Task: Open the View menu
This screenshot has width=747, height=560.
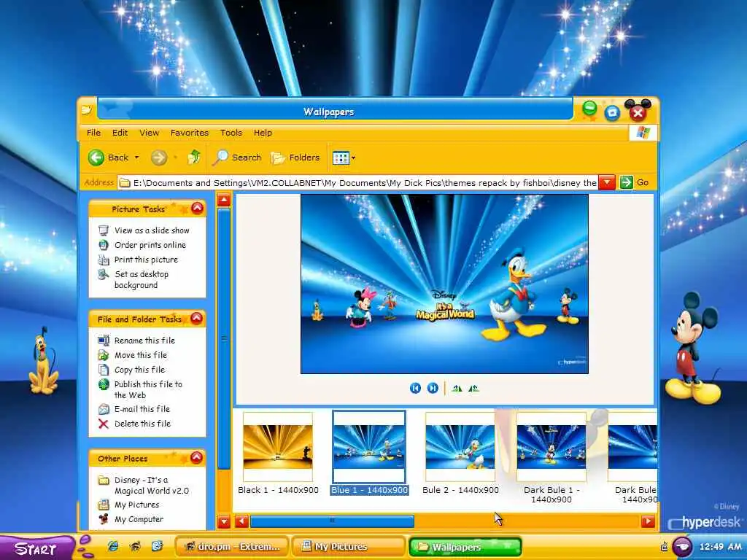Action: pos(149,133)
